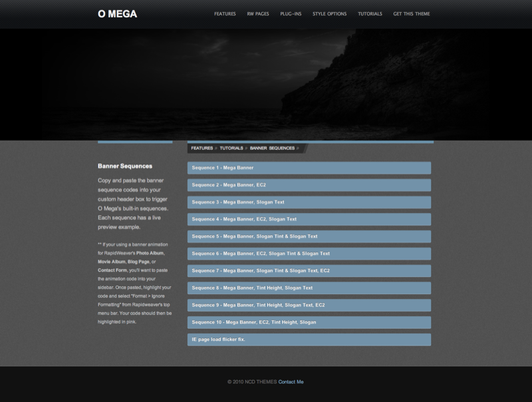Click the Features breadcrumb link

202,148
